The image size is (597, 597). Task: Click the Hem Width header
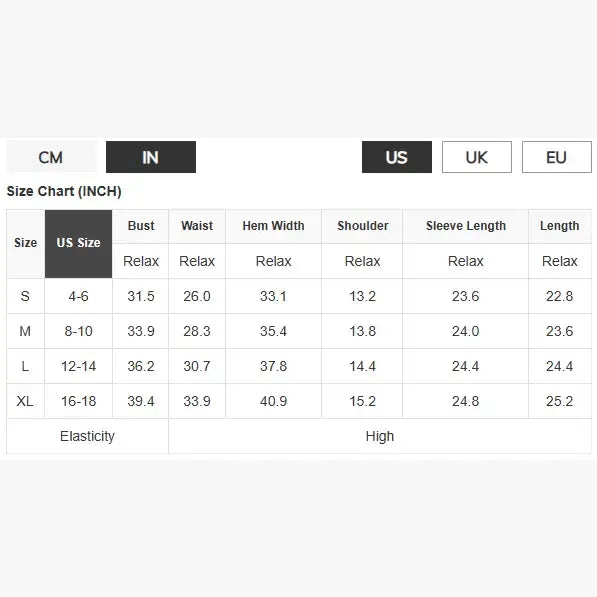coord(273,226)
